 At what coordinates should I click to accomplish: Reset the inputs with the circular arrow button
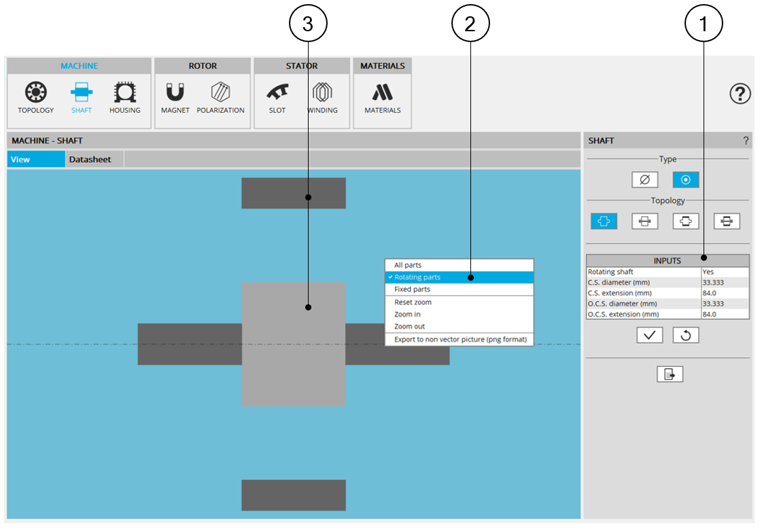pyautogui.click(x=685, y=336)
